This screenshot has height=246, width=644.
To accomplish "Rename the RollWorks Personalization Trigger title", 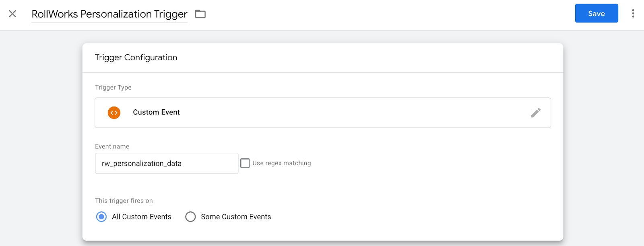I will coord(109,14).
